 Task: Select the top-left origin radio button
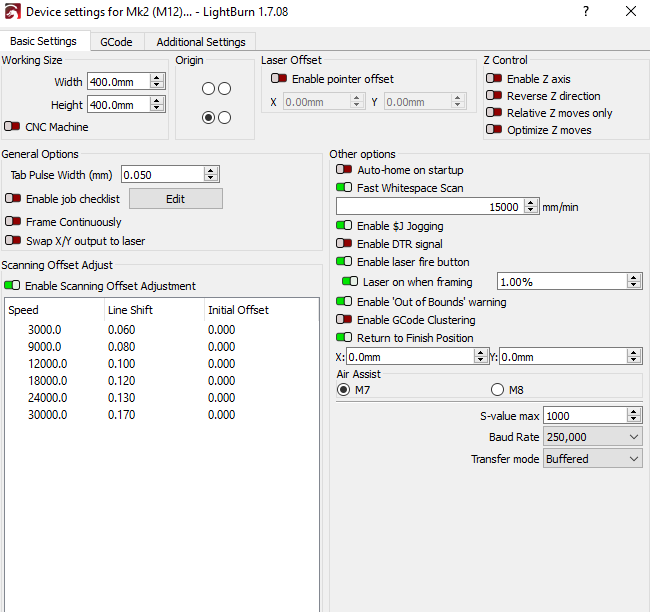[208, 89]
